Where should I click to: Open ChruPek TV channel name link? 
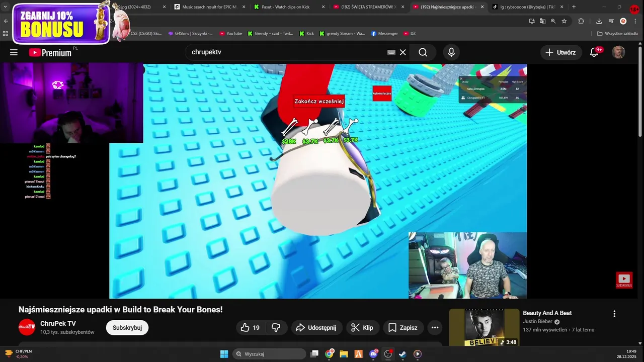click(58, 323)
